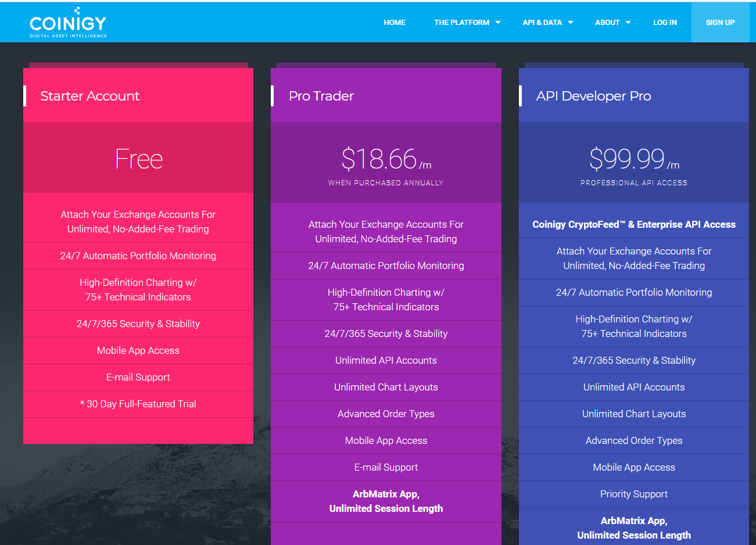Image resolution: width=756 pixels, height=545 pixels.
Task: Click API Developer's Attach Your Exchange Accounts row
Action: [x=634, y=259]
